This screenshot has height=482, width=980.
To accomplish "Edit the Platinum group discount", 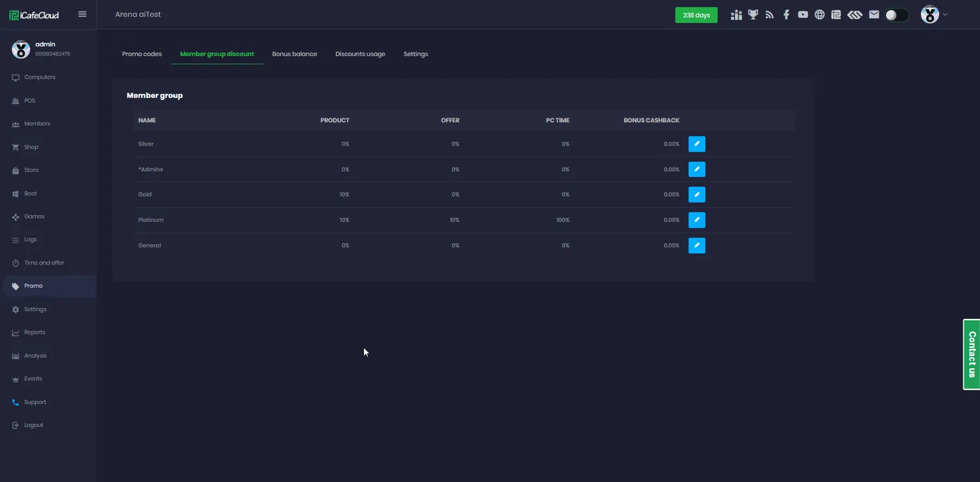I will [x=697, y=220].
